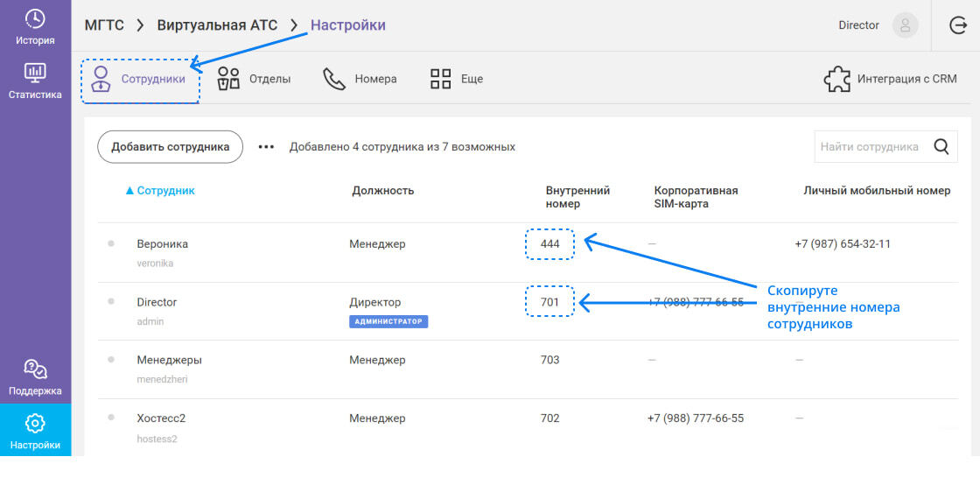Open the Номера tab
Image resolution: width=980 pixels, height=485 pixels.
click(360, 79)
